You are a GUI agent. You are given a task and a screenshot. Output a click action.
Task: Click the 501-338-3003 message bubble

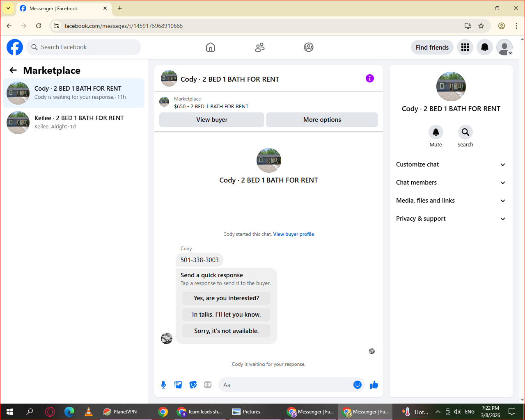[199, 260]
